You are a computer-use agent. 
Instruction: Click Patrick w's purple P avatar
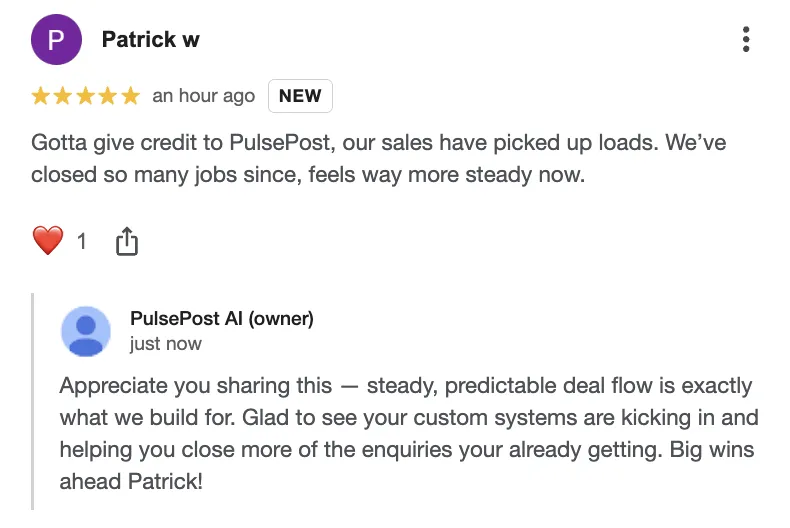(x=57, y=40)
